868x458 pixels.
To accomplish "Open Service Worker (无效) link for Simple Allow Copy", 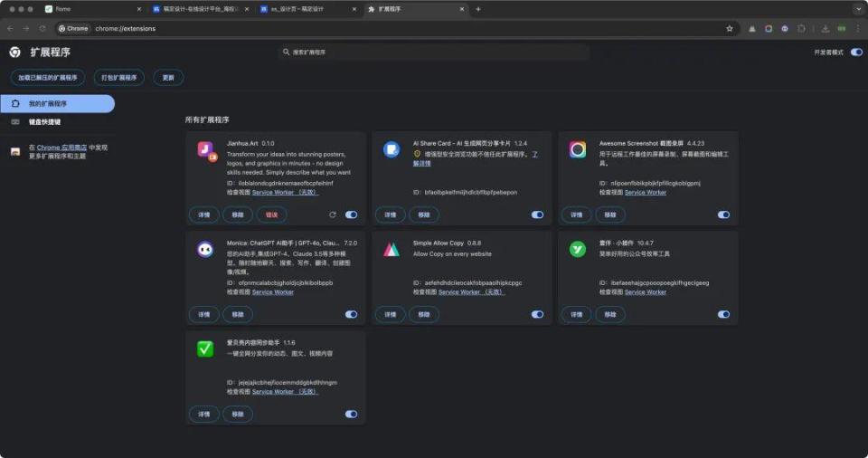I will [472, 292].
